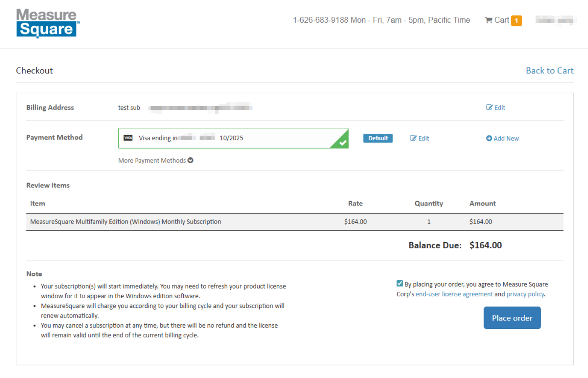
Task: Open the privacy policy link
Action: pos(525,294)
